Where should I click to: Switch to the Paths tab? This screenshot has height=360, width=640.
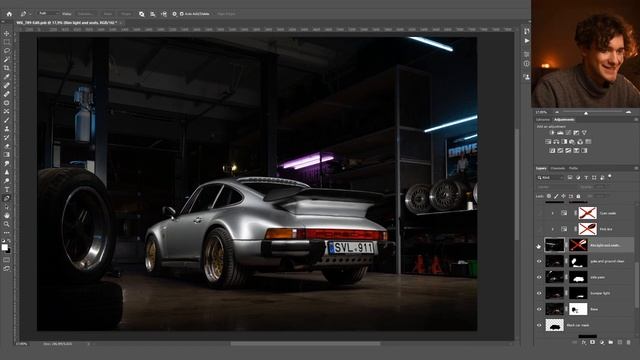click(573, 168)
